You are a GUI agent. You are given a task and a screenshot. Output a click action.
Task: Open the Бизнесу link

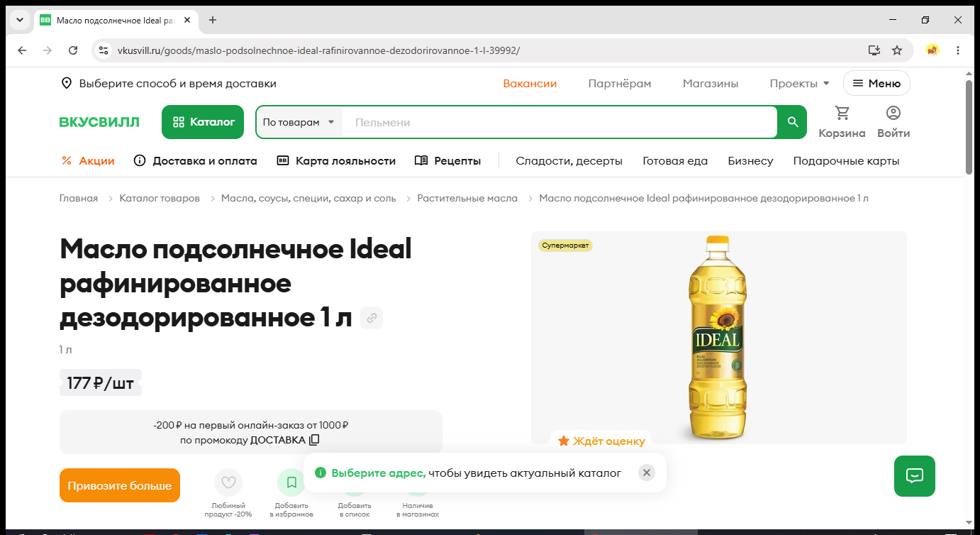tap(750, 161)
